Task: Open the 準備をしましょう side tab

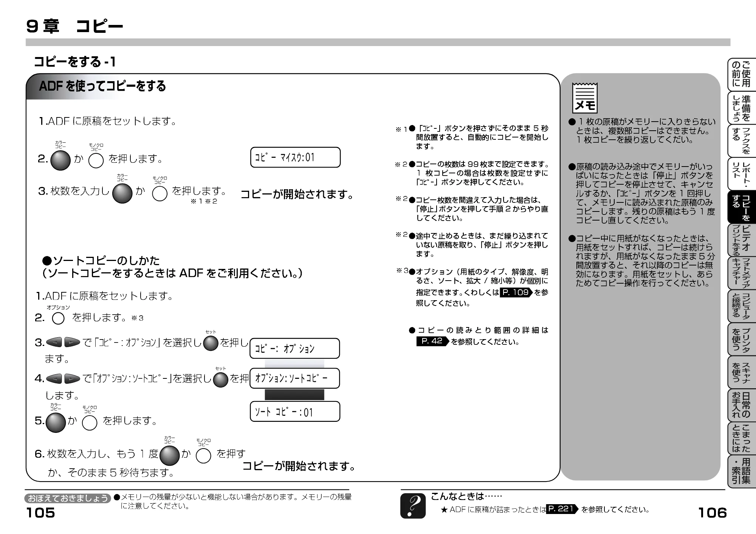Action: point(741,108)
